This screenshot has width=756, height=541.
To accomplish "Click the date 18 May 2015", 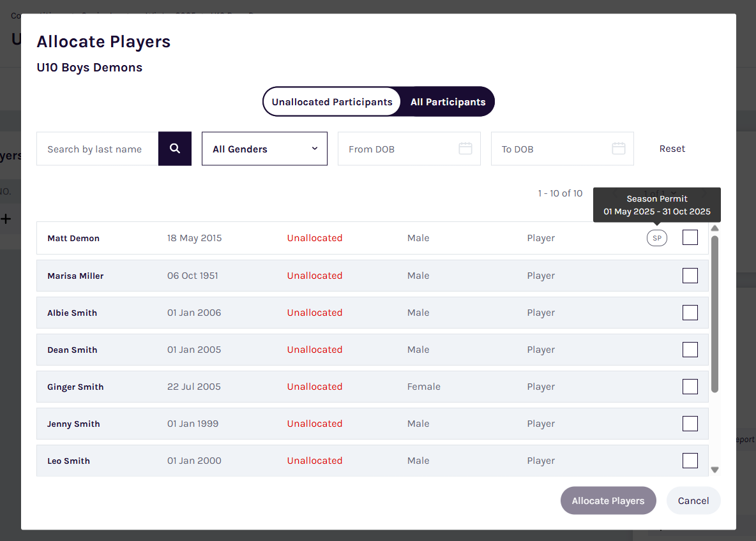I will coord(194,238).
